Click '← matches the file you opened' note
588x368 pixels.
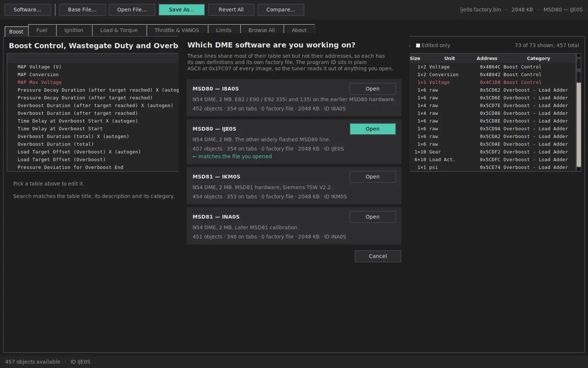[x=232, y=156]
